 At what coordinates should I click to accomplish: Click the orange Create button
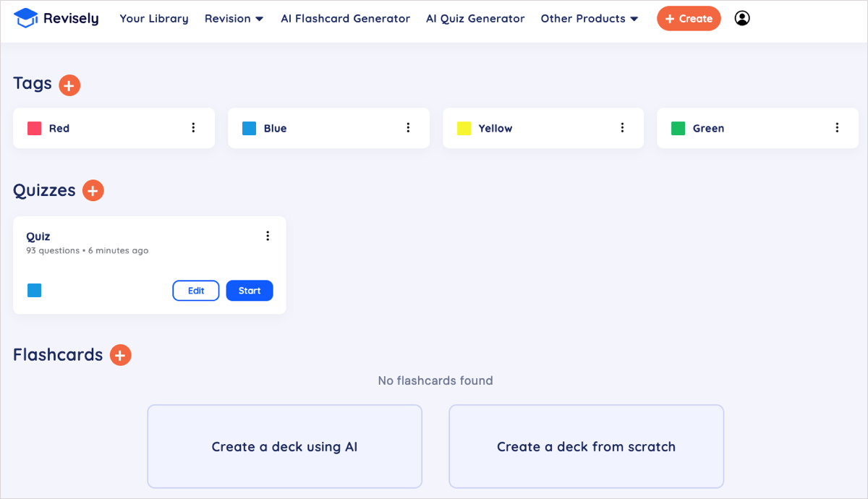689,19
